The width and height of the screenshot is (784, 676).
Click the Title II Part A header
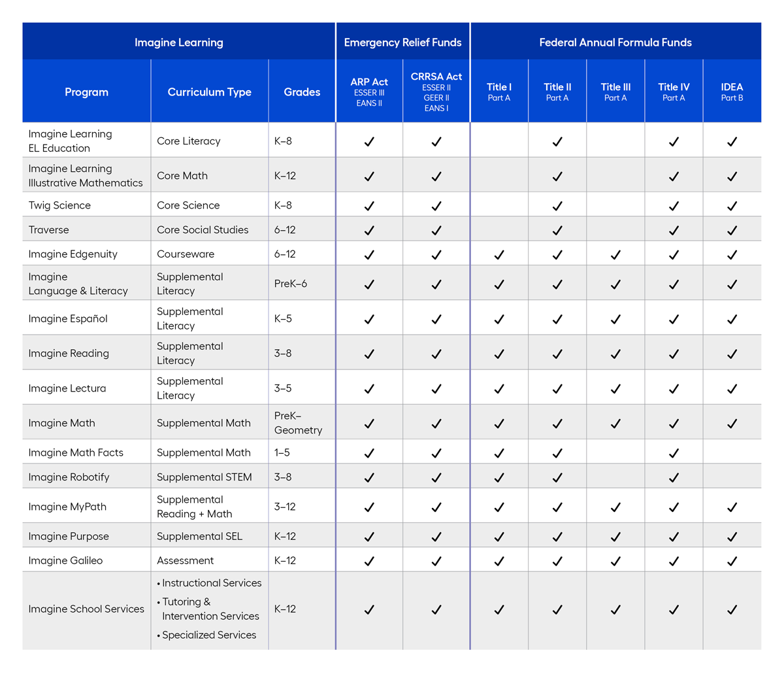pyautogui.click(x=557, y=92)
